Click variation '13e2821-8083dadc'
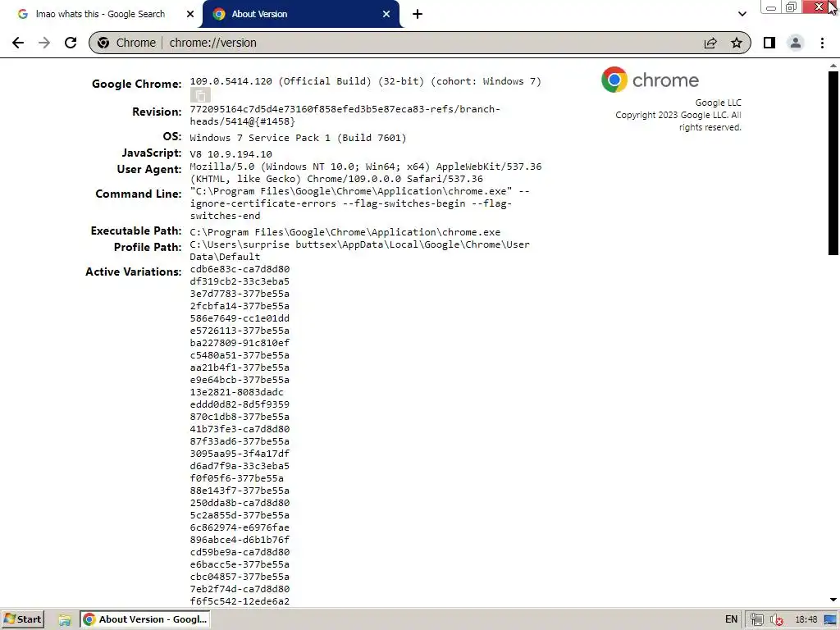 pyautogui.click(x=237, y=392)
